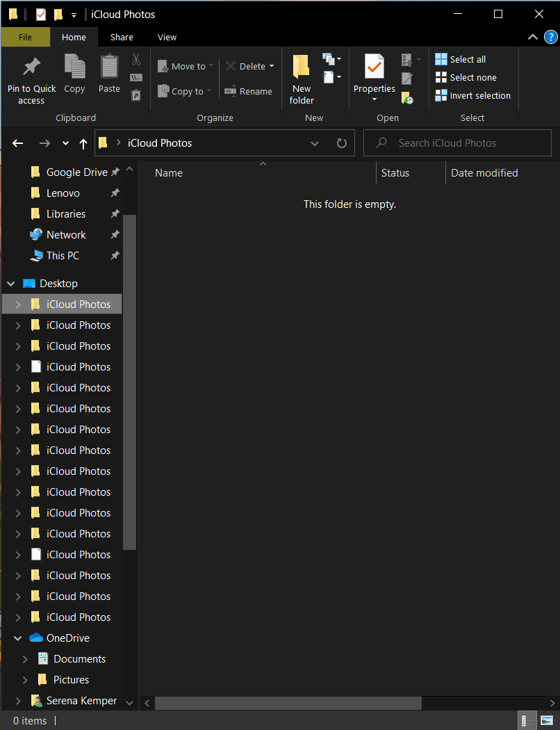The image size is (560, 730).
Task: Click Pin to Quick access button
Action: (32, 80)
